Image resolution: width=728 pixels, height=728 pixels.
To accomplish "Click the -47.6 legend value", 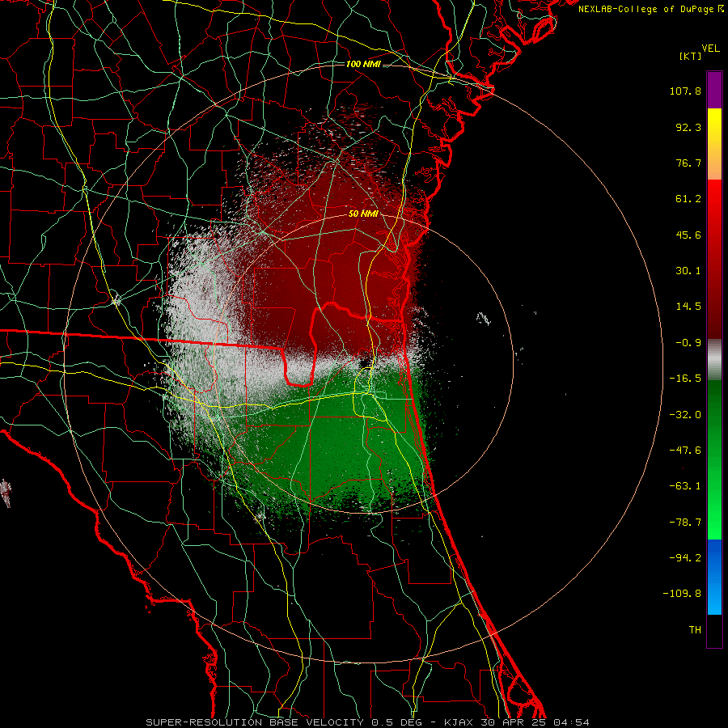I will pos(685,451).
